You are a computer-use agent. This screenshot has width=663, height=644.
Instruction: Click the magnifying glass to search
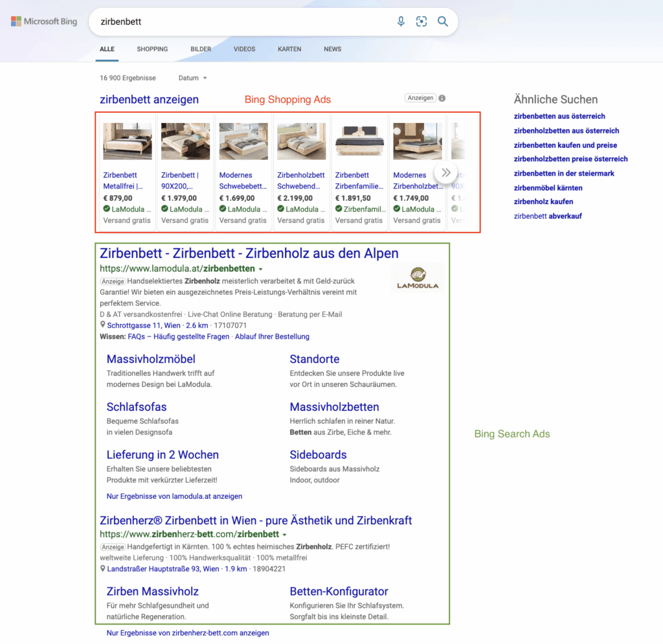[x=443, y=21]
